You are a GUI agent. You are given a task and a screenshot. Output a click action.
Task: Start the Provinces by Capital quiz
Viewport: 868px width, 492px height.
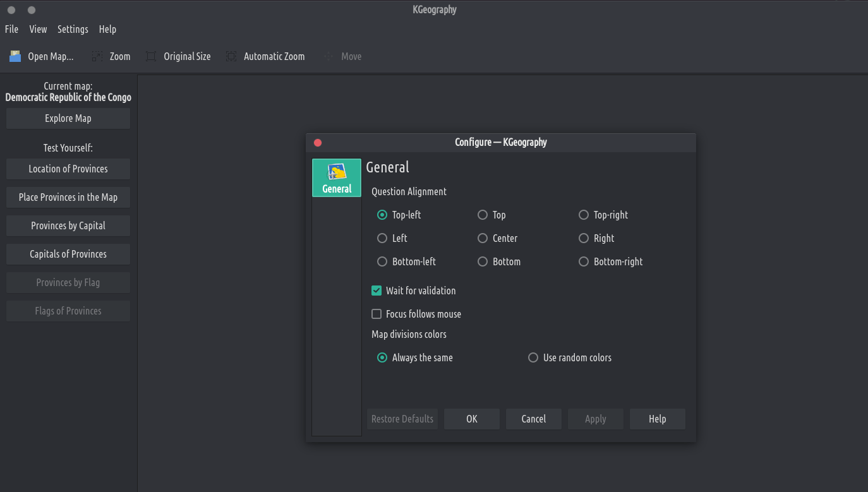[x=68, y=225]
